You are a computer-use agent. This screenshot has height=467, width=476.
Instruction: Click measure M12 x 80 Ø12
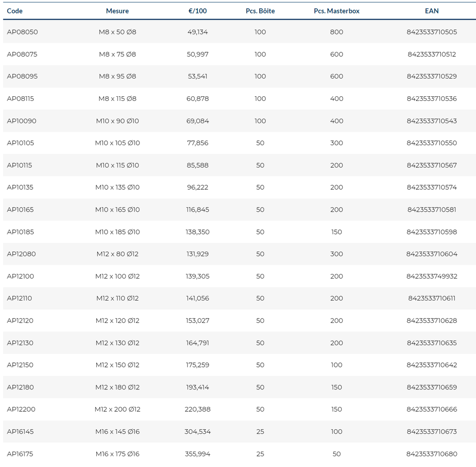118,254
